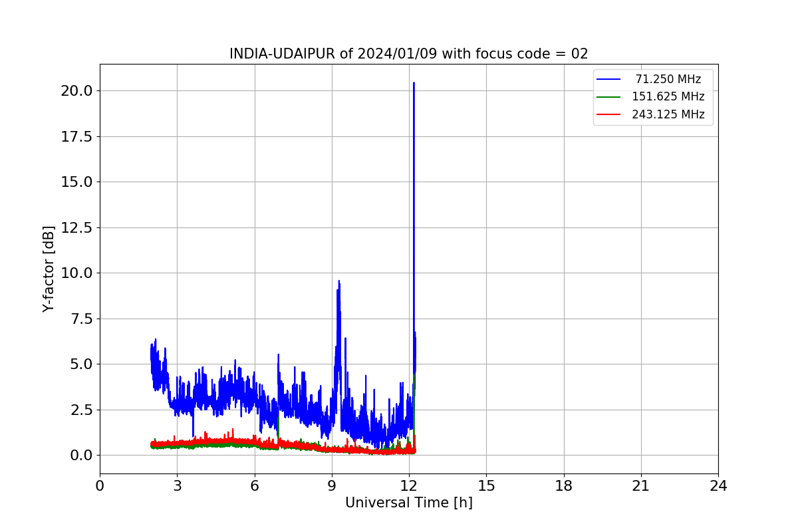The width and height of the screenshot is (798, 532).
Task: Click the 15.0 y-axis tick label
Action: (76, 182)
